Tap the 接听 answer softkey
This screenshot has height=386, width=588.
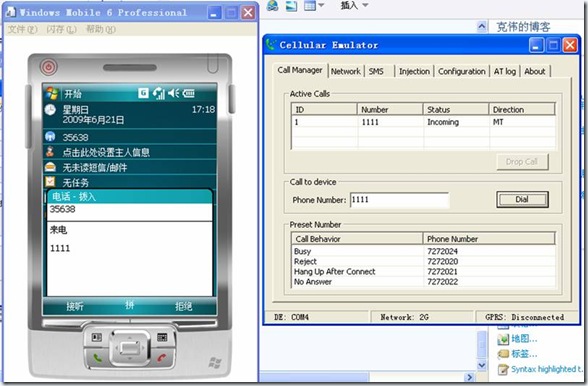pos(75,306)
